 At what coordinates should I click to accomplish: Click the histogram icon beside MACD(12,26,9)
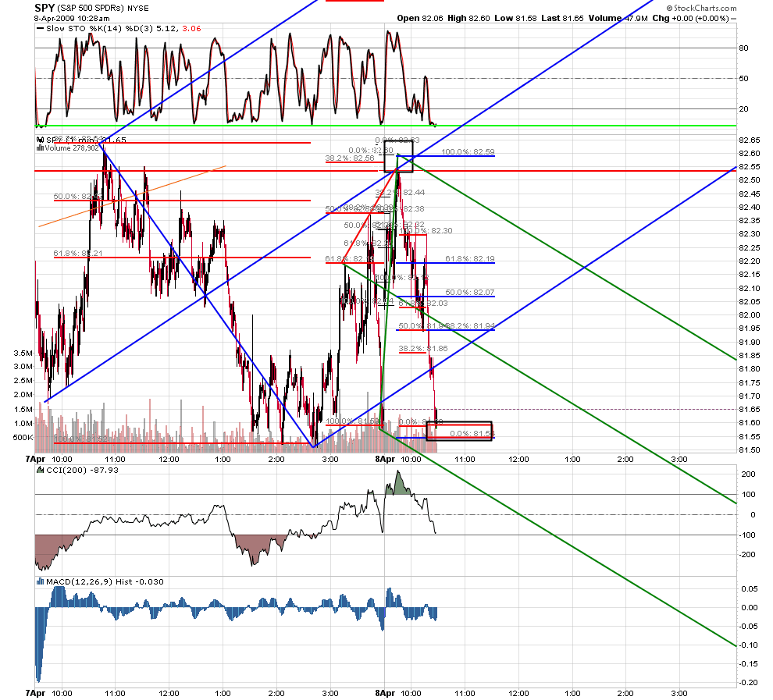pos(41,582)
